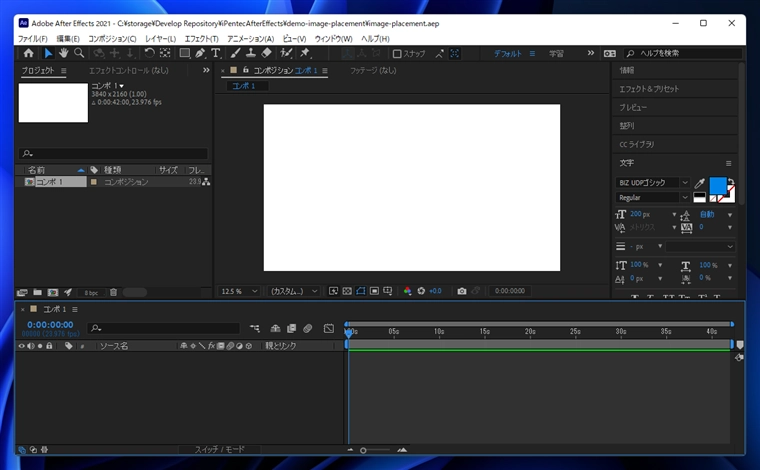Select the Eraser tool
Image resolution: width=760 pixels, height=470 pixels.
[267, 53]
